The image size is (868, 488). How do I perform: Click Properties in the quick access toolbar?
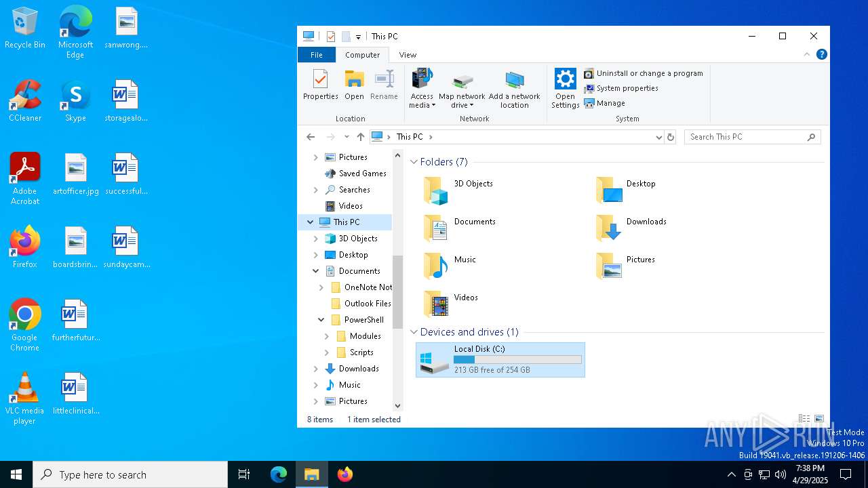point(331,37)
